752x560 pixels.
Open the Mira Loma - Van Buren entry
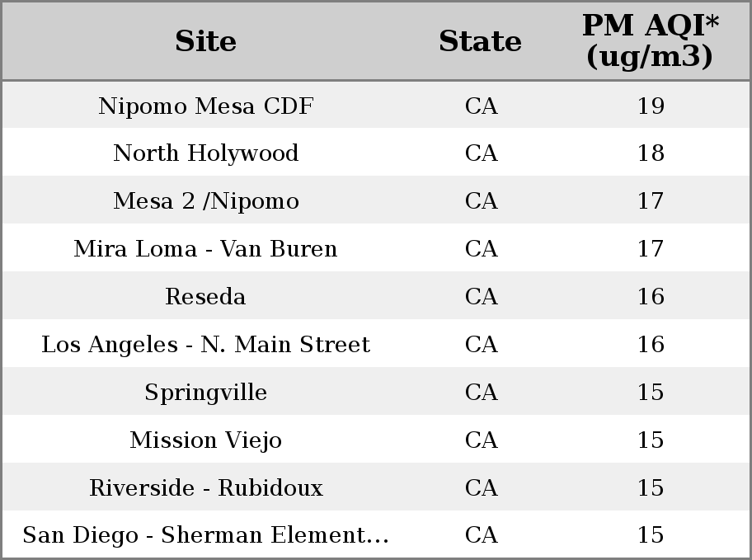(206, 248)
